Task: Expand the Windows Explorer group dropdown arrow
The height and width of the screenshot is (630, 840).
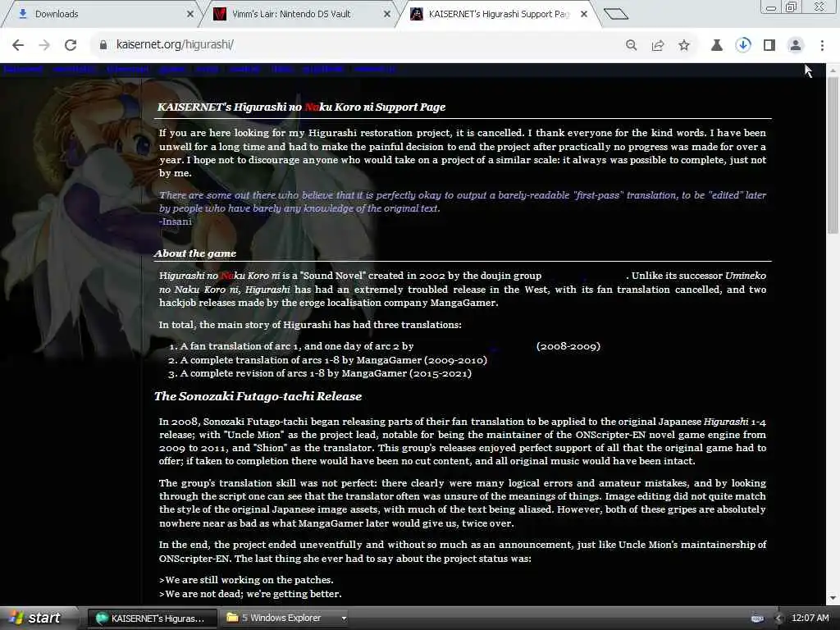Action: (x=344, y=619)
